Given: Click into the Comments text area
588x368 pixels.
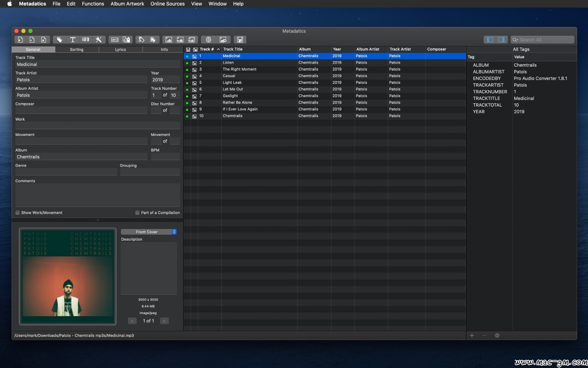Looking at the screenshot, I should coord(98,195).
